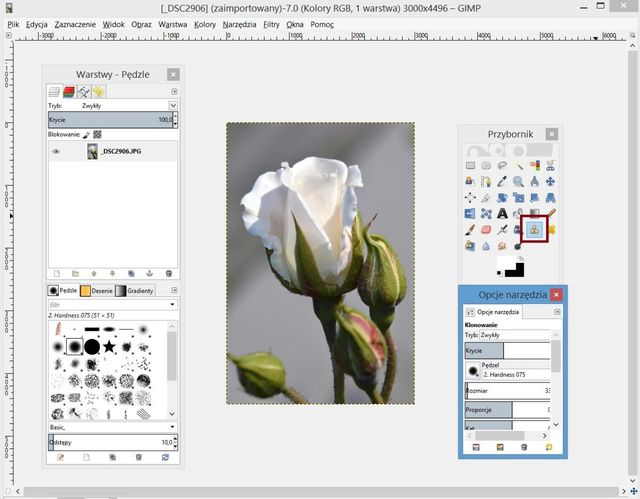This screenshot has width=640, height=499.
Task: Open the Desenie patterns tab
Action: point(98,290)
